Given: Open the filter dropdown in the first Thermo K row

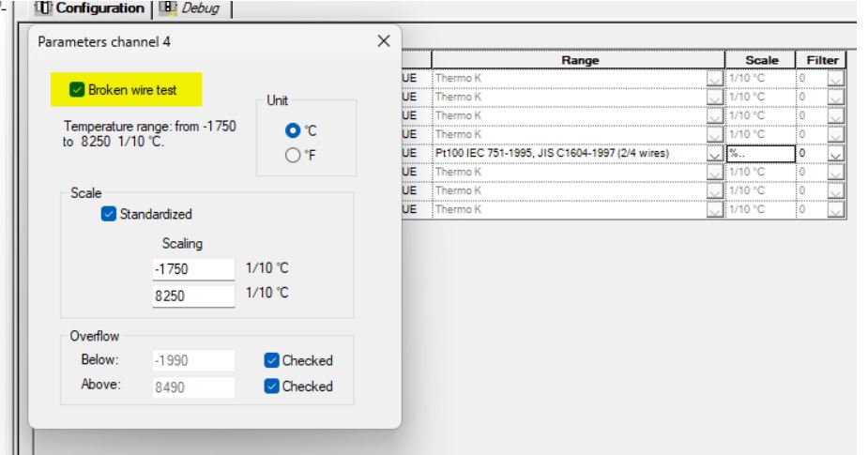Looking at the screenshot, I should [836, 78].
